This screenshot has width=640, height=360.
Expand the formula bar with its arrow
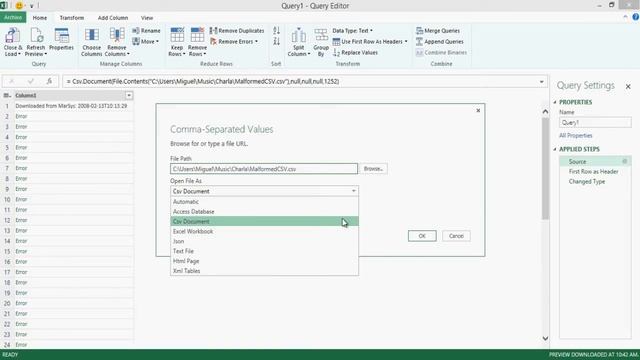point(542,82)
